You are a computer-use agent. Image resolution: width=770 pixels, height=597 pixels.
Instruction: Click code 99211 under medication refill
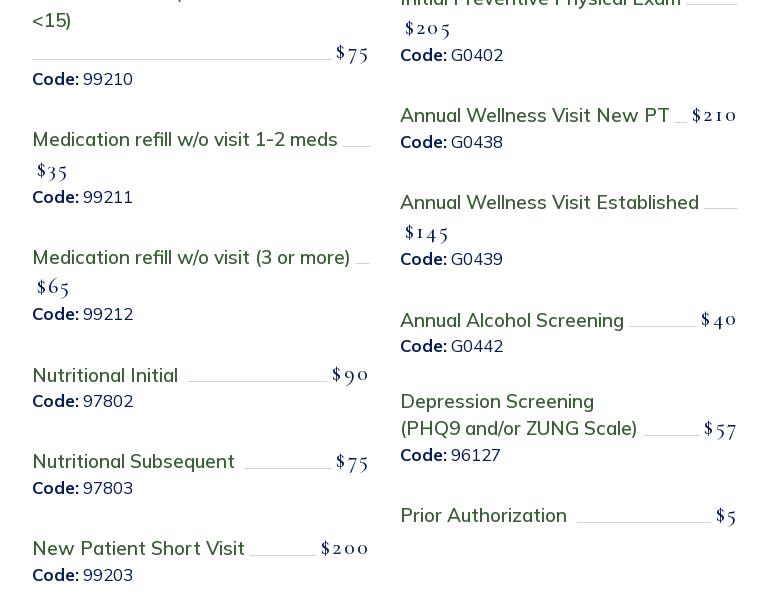(107, 197)
